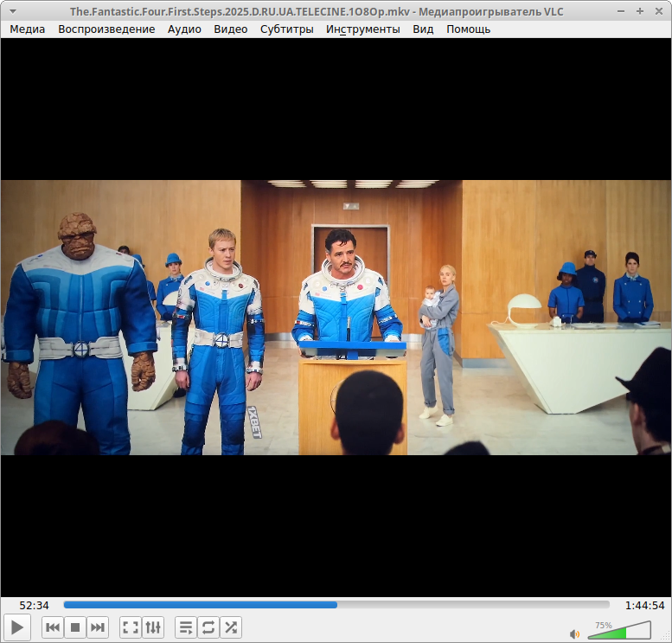This screenshot has width=672, height=643.
Task: Mute audio via speaker icon
Action: pos(574,633)
